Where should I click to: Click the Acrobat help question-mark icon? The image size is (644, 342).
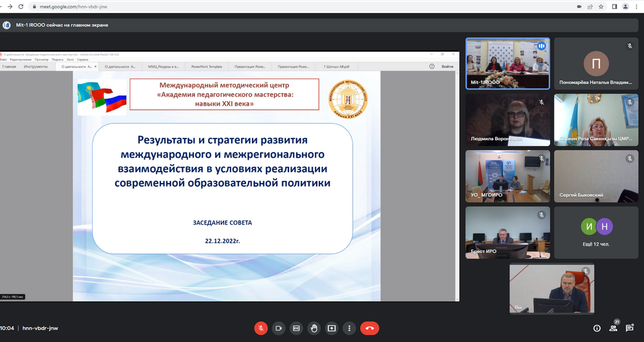point(431,66)
